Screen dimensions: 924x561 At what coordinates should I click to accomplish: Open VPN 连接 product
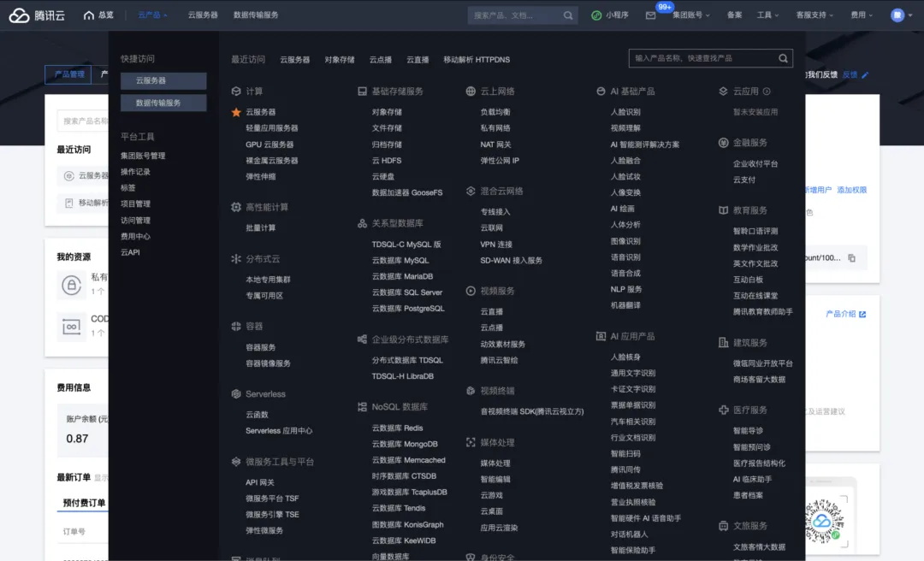coord(496,244)
